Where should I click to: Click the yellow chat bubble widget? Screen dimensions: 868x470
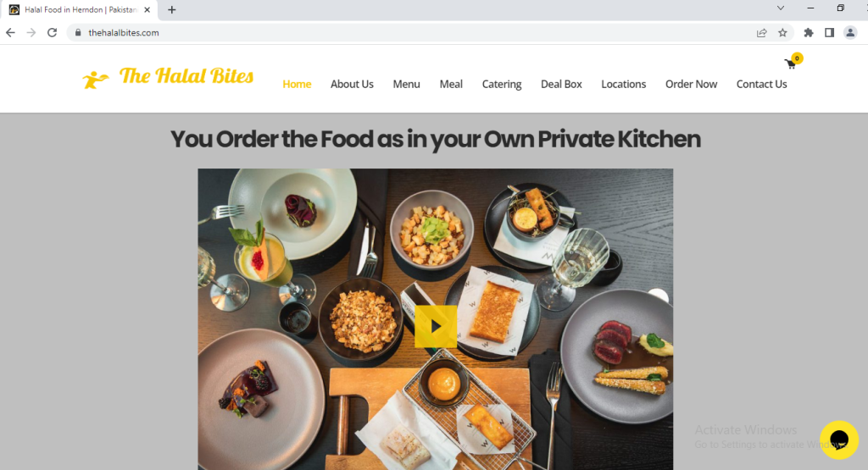coord(839,440)
